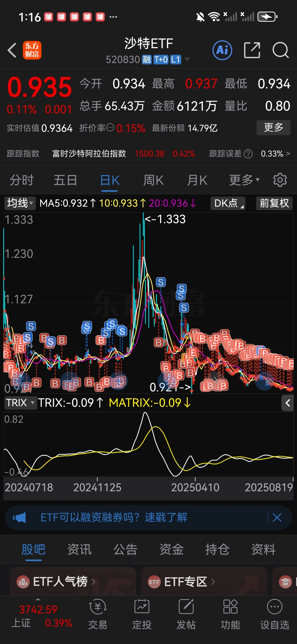Open the TRIX indicator dropdown

(20, 403)
